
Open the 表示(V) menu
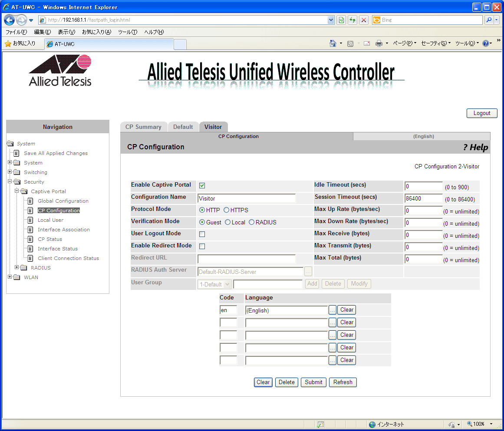66,32
